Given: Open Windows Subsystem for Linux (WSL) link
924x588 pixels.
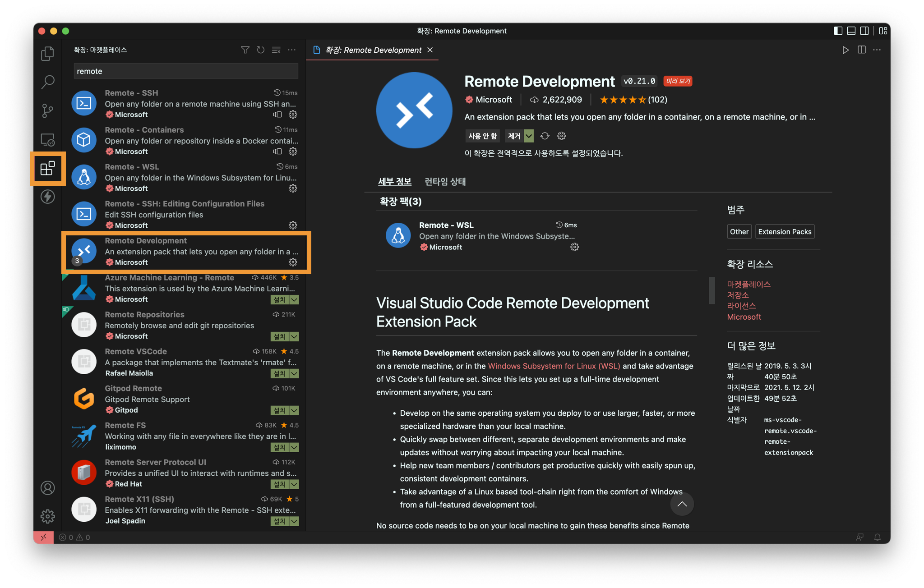Looking at the screenshot, I should [554, 366].
